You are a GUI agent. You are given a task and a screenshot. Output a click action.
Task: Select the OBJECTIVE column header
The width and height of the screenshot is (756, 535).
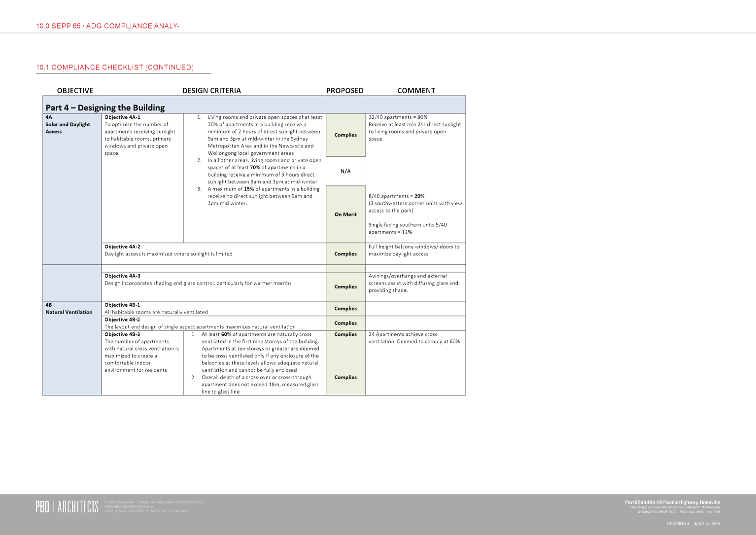click(75, 91)
